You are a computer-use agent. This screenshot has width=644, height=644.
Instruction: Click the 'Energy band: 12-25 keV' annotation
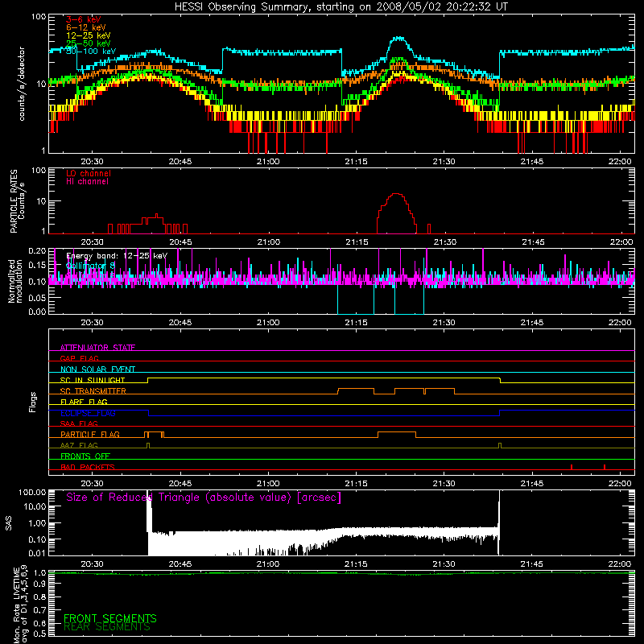click(x=117, y=256)
